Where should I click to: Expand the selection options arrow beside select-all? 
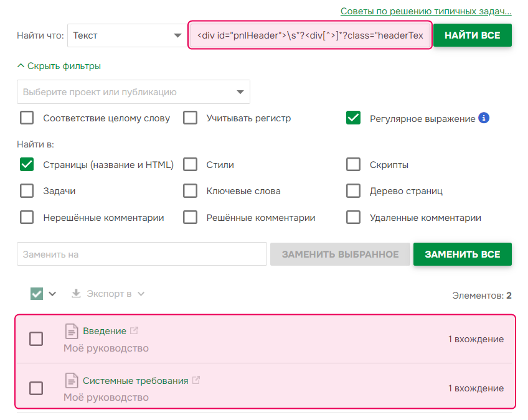(x=52, y=294)
